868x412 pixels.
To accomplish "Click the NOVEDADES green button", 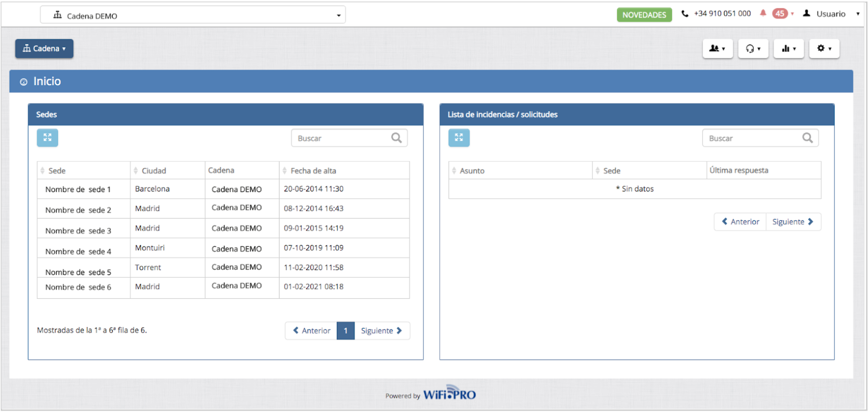I will pyautogui.click(x=644, y=15).
